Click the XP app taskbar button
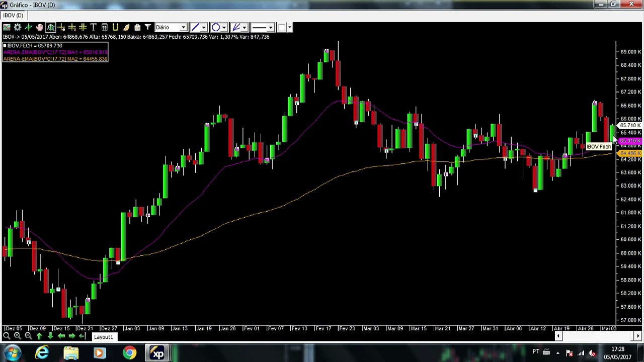644x362 pixels. point(158,353)
